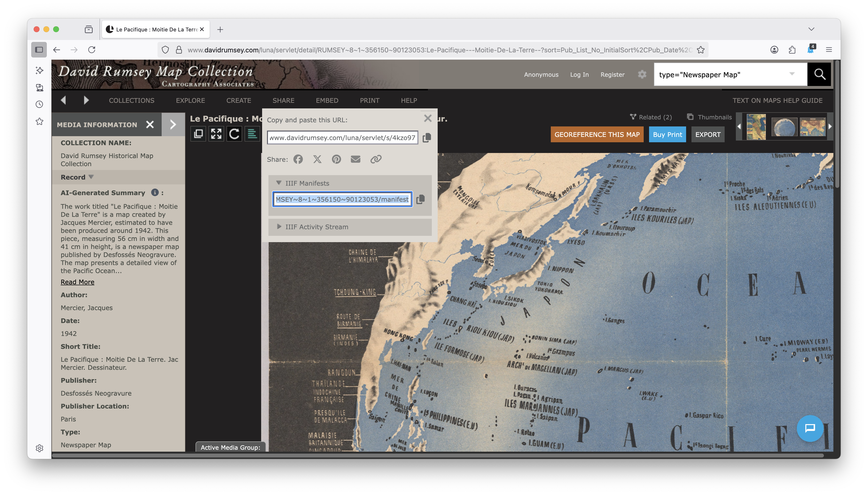The width and height of the screenshot is (868, 495).
Task: Open the search magnifier on the search bar
Action: pos(820,74)
